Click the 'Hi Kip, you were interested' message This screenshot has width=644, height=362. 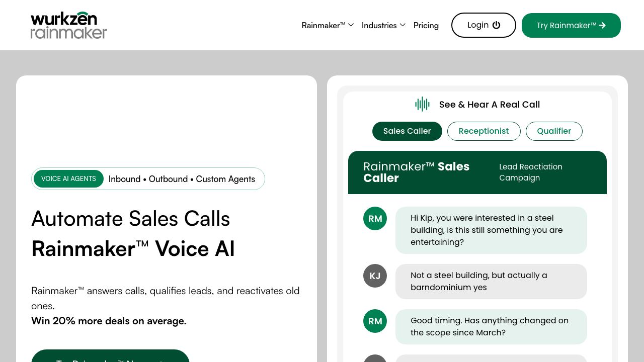491,230
